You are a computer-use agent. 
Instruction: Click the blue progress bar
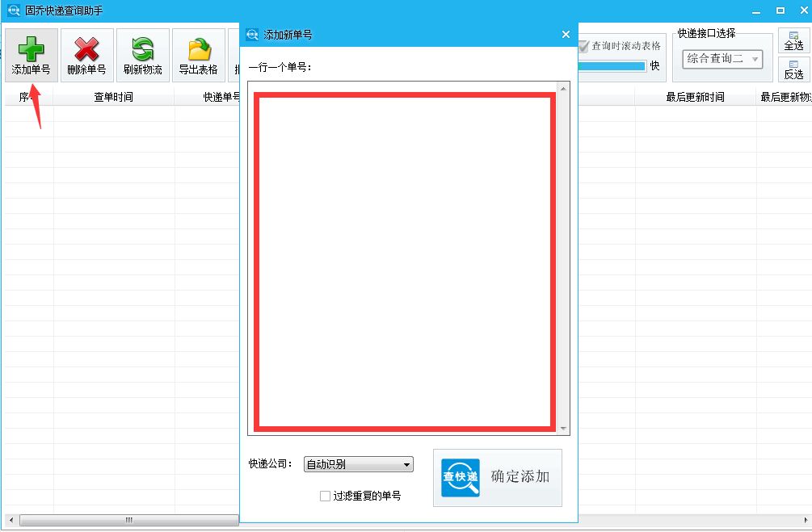click(614, 67)
